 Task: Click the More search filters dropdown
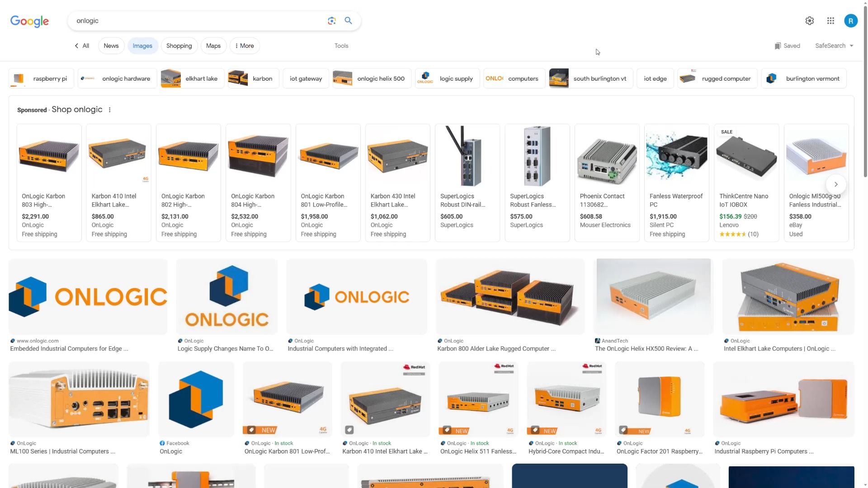click(x=244, y=45)
